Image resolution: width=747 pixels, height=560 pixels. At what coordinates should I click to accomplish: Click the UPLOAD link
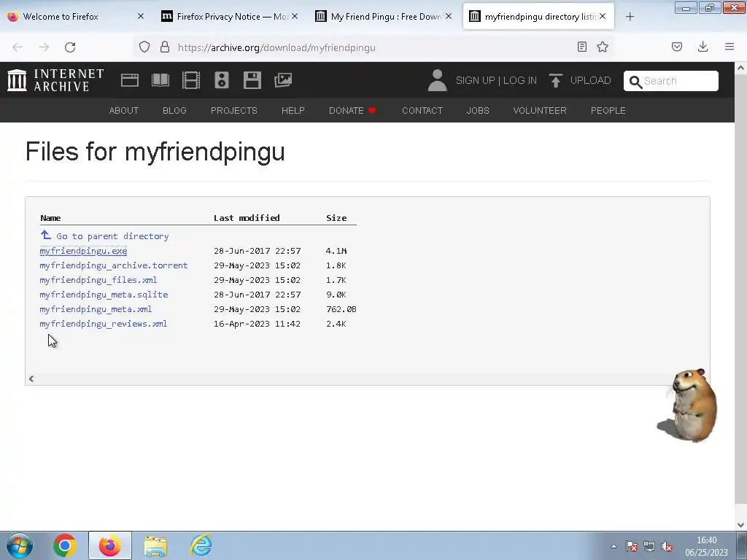tap(591, 80)
